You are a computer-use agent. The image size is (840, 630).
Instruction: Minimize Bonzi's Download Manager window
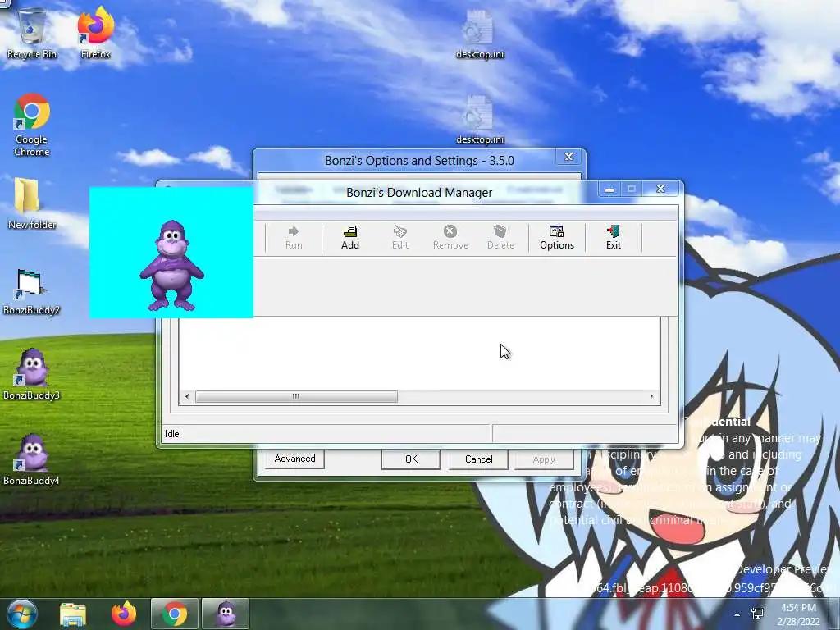click(x=609, y=189)
